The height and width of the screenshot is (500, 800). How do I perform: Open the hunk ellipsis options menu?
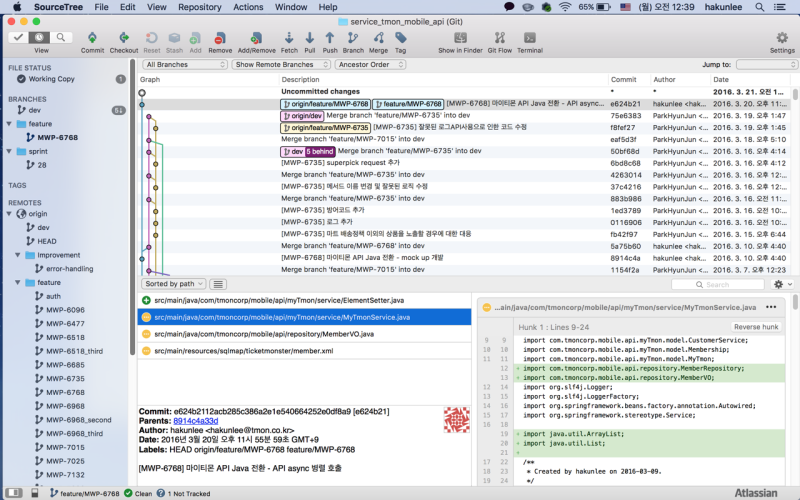(771, 307)
